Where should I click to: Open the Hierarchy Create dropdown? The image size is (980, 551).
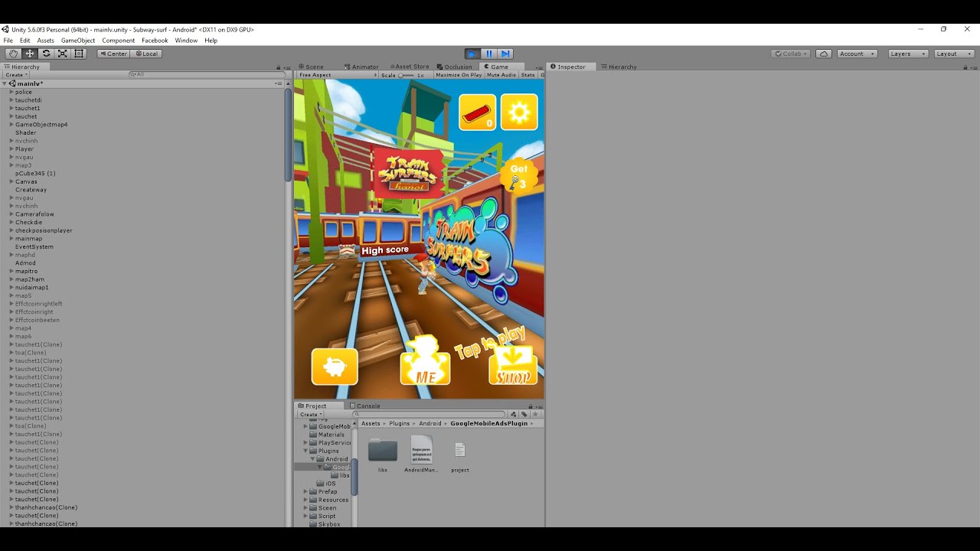click(15, 75)
